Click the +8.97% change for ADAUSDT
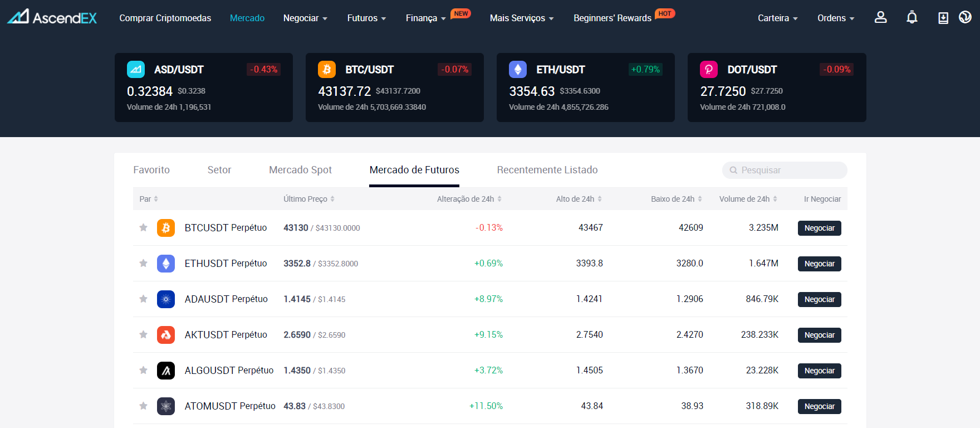This screenshot has width=980, height=428. coord(488,299)
